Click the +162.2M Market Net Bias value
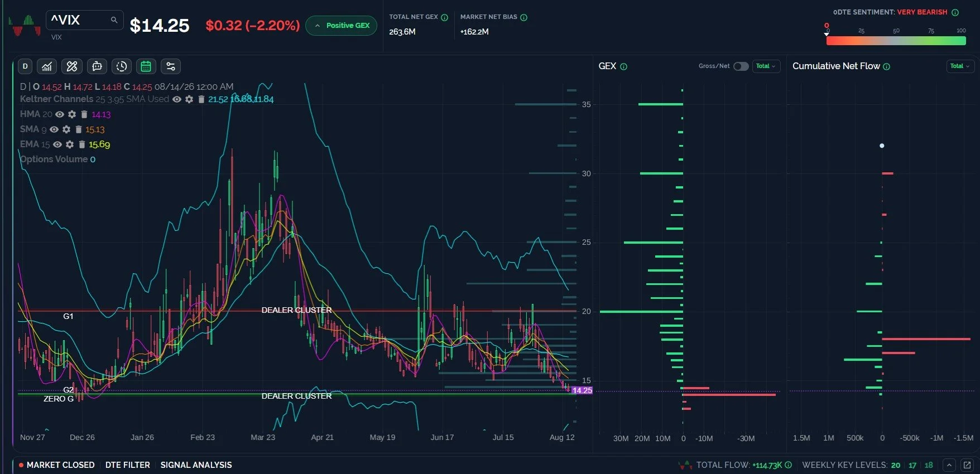This screenshot has height=474, width=980. click(x=474, y=32)
